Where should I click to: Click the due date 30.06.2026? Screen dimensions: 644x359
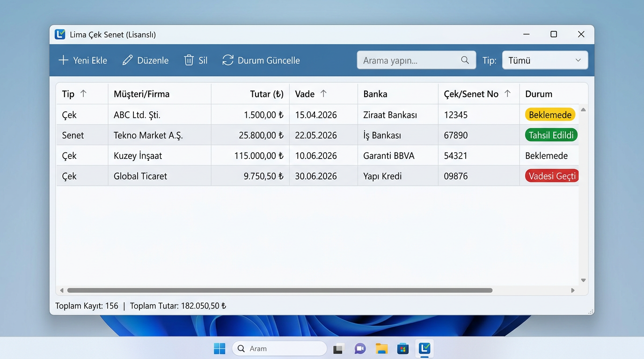[316, 176]
